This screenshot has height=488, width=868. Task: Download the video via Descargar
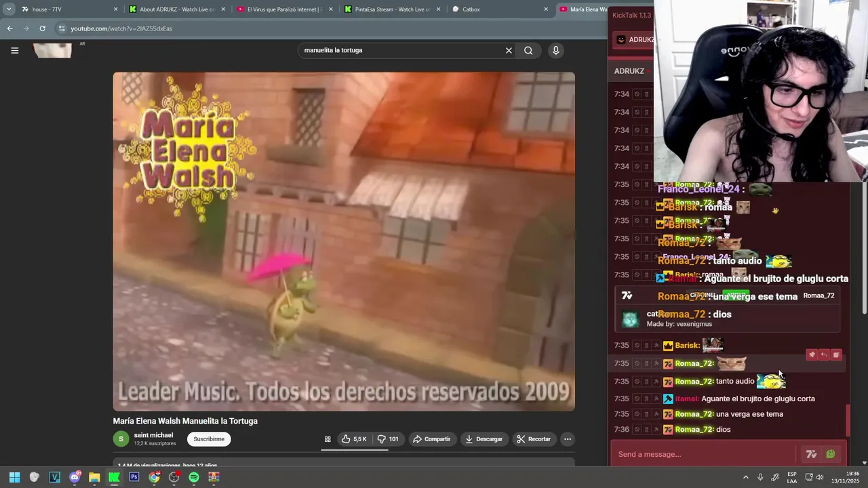[484, 439]
